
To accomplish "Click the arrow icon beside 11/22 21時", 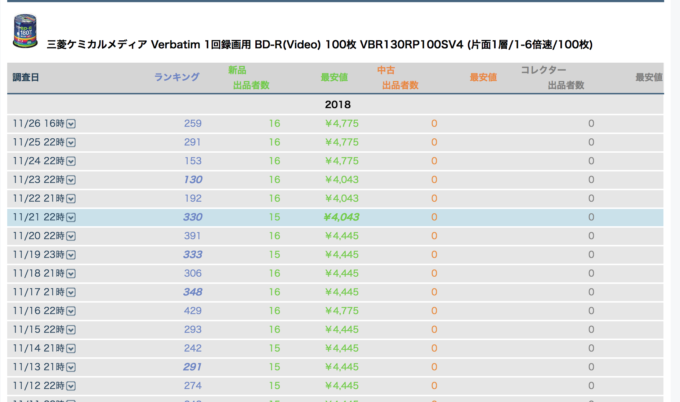I will click(x=71, y=199).
